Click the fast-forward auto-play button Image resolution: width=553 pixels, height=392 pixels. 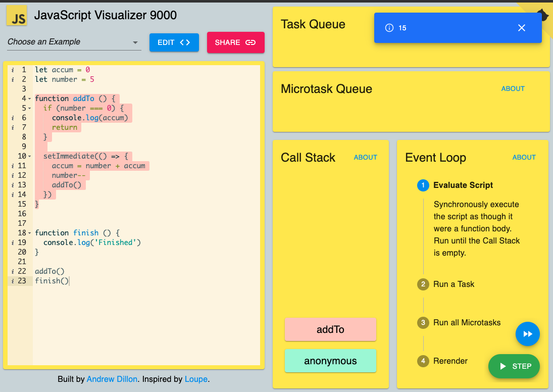point(527,334)
